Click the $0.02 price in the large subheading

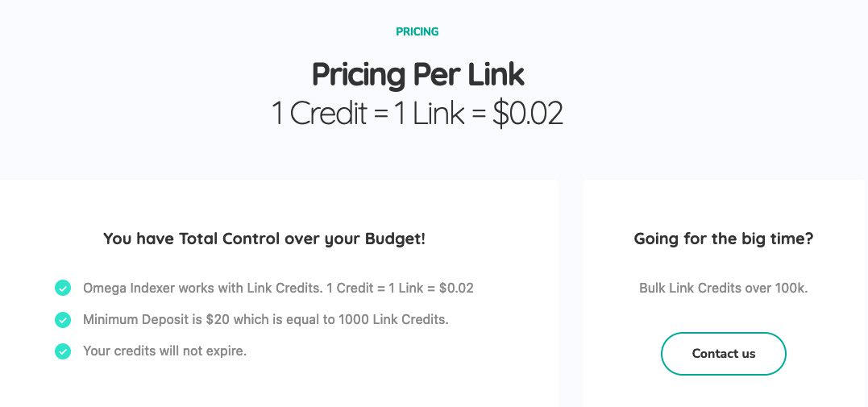pyautogui.click(x=527, y=114)
